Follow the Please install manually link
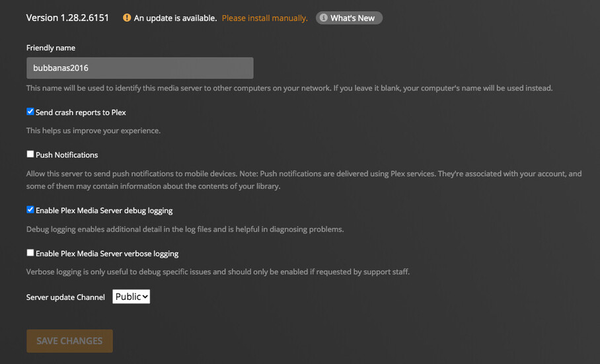Screen dimensions: 600x364 pos(264,18)
